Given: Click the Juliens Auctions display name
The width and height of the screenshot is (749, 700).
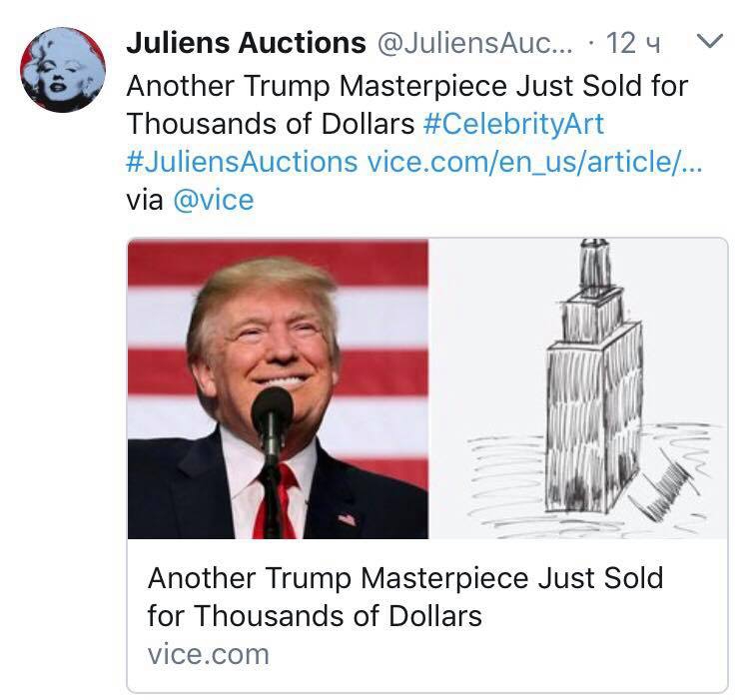Looking at the screenshot, I should click(246, 43).
